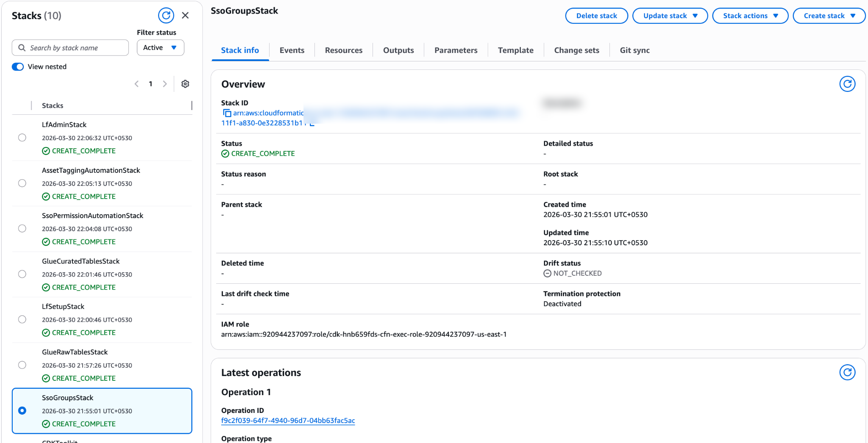Open the Filter status Active dropdown
The image size is (868, 443).
[160, 47]
